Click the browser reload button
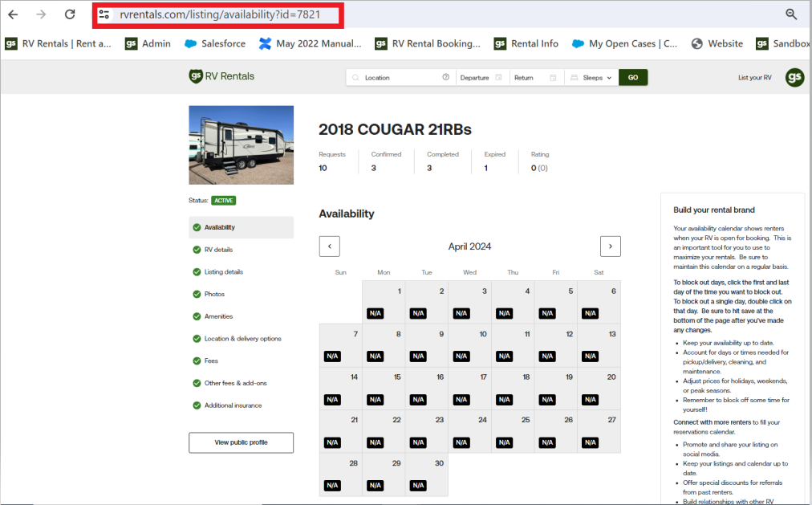This screenshot has width=812, height=505. (70, 14)
